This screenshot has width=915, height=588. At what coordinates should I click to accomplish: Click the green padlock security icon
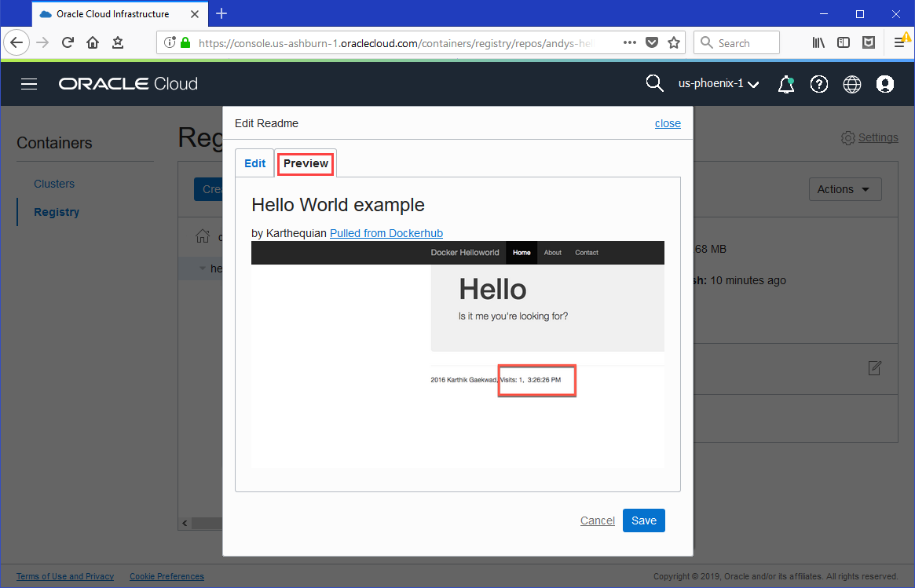(x=185, y=42)
